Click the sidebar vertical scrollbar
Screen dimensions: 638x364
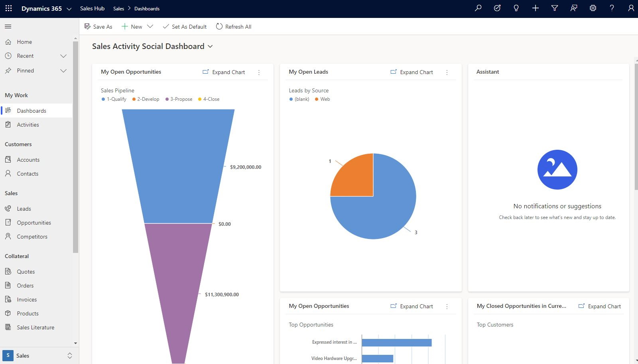coord(75,147)
